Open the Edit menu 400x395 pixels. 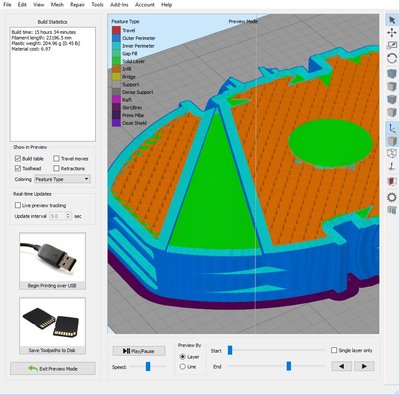click(x=22, y=5)
